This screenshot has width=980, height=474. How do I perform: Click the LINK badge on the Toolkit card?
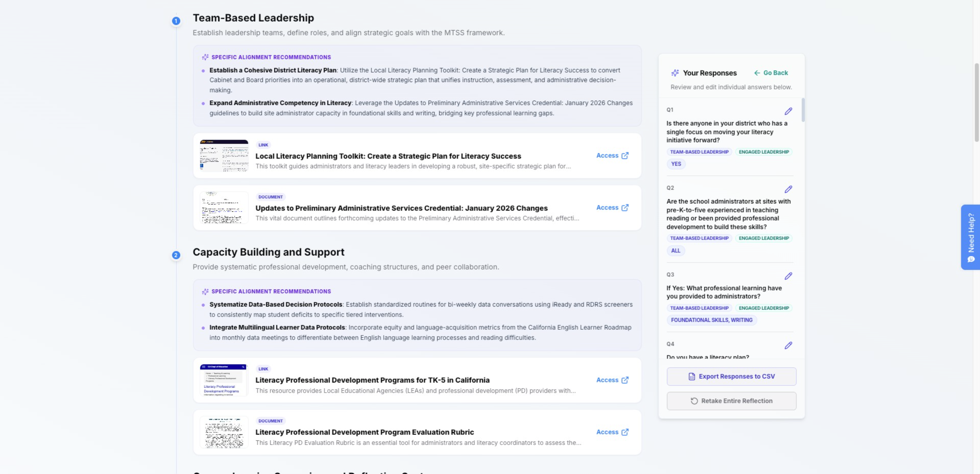coord(263,145)
